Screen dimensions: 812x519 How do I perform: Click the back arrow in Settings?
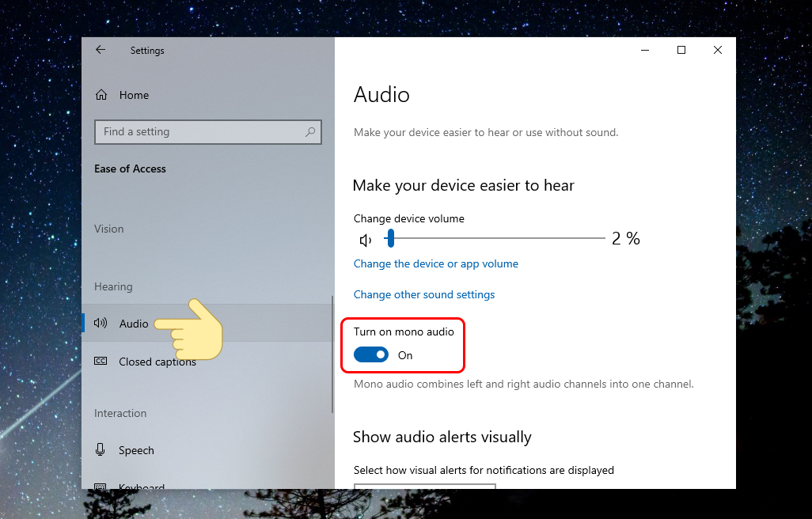point(100,49)
